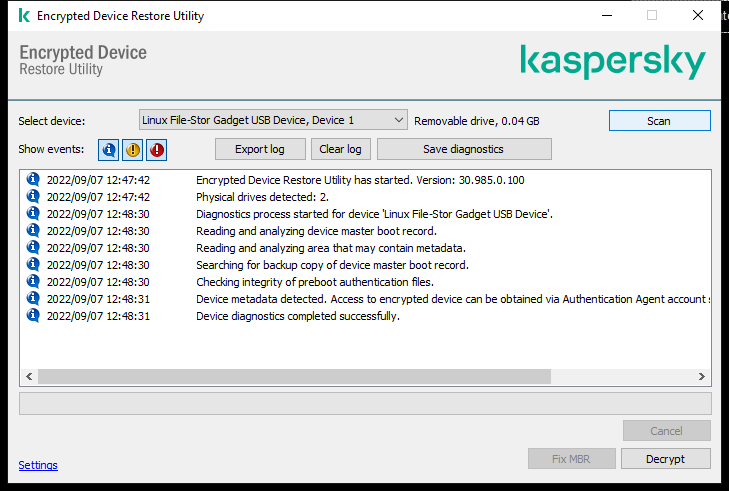Click the Scan button
Image resolution: width=729 pixels, height=491 pixels.
[659, 120]
